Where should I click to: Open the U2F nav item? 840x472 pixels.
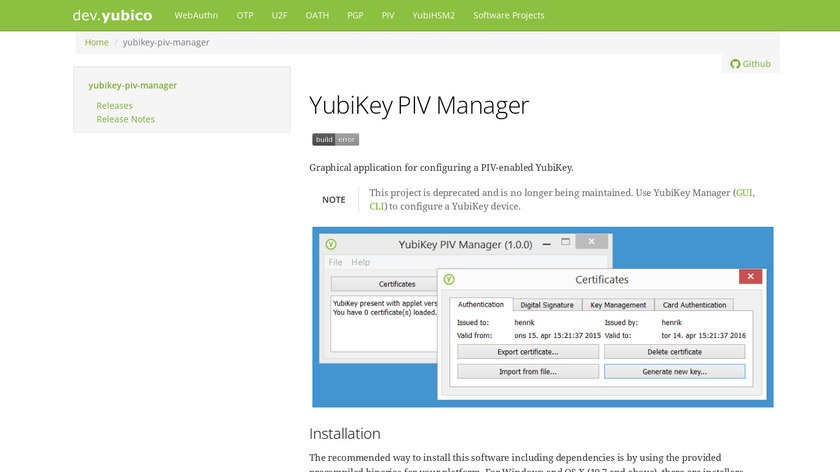coord(279,16)
